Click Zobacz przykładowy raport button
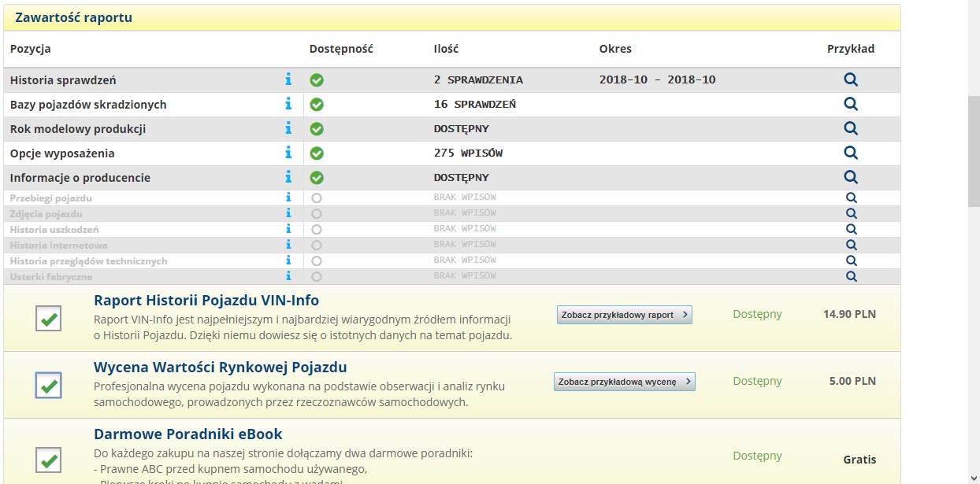 (x=625, y=315)
